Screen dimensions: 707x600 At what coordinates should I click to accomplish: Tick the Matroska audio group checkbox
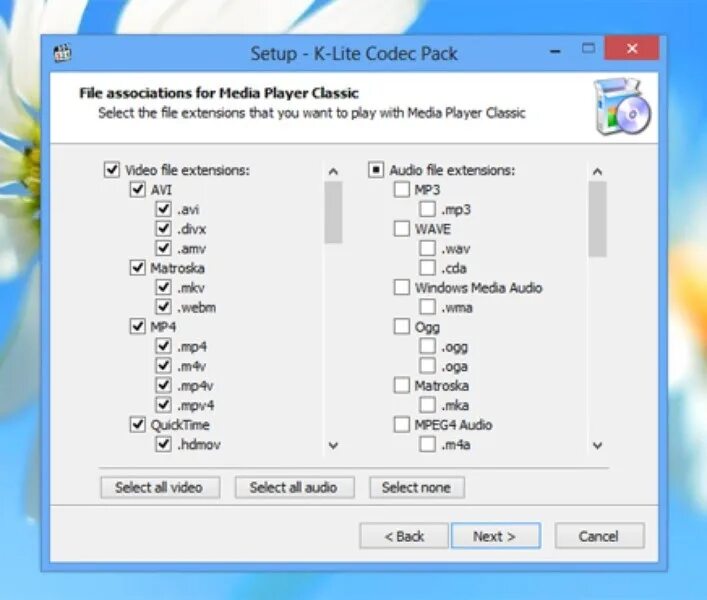click(402, 385)
